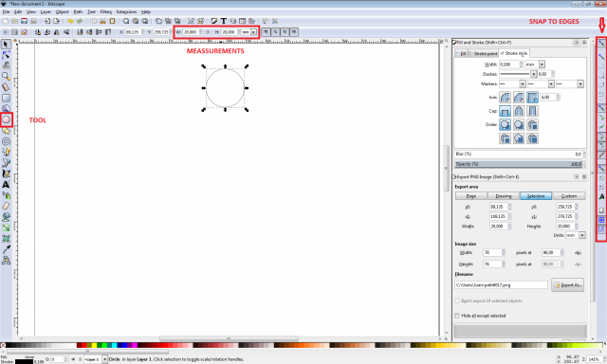Toggle snap to guides button

601,229
